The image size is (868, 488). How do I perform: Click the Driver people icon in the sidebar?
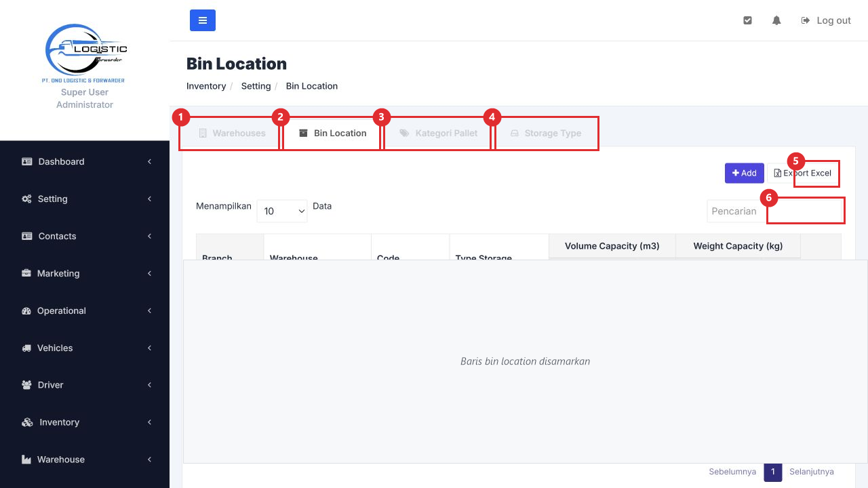click(x=27, y=385)
